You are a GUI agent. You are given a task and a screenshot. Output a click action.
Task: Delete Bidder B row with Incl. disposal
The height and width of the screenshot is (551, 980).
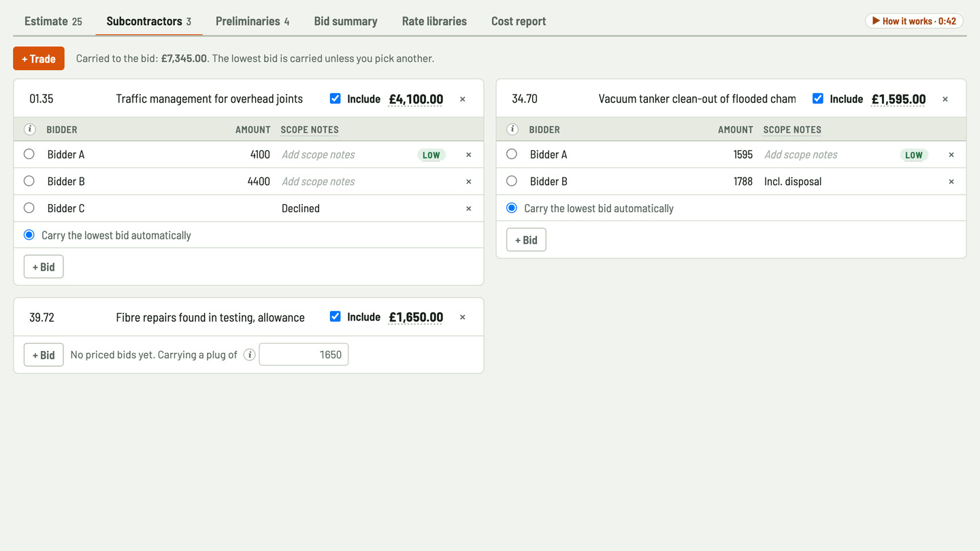pos(951,182)
